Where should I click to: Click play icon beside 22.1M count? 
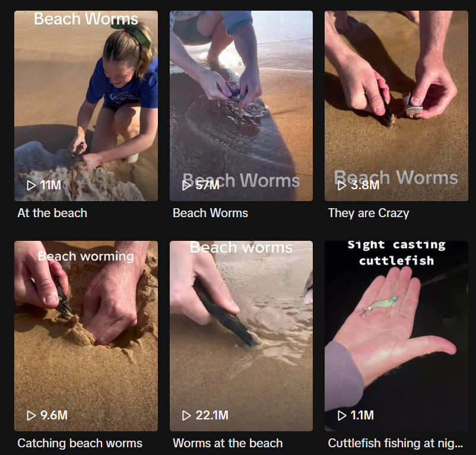(186, 416)
